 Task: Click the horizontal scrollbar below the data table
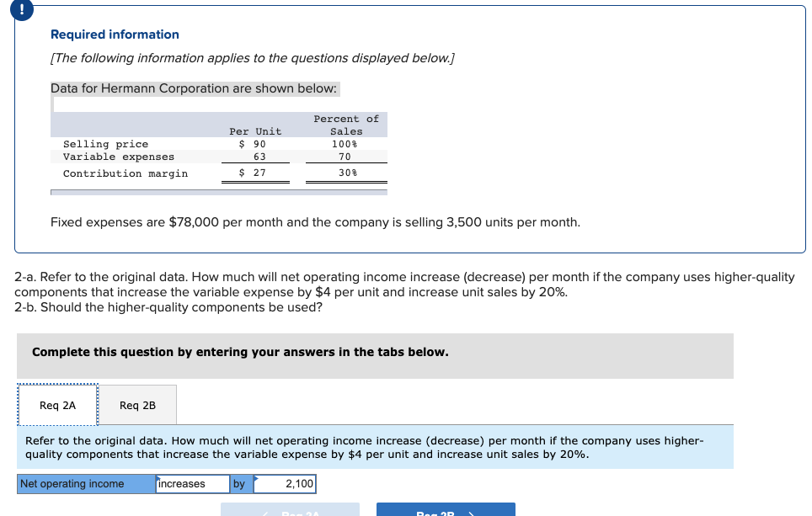point(219,191)
